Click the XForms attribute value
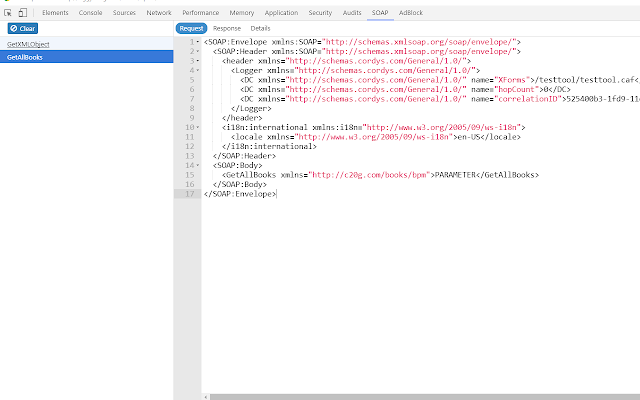 click(512, 80)
